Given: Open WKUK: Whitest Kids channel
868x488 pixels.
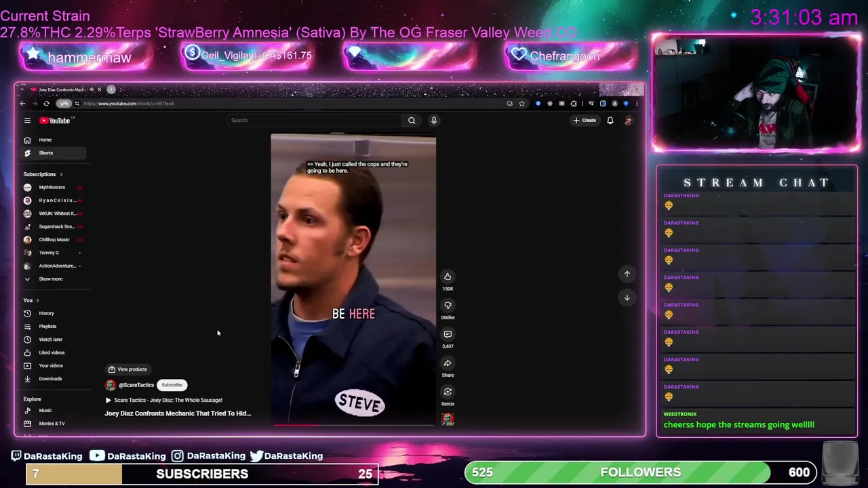Looking at the screenshot, I should tap(54, 213).
